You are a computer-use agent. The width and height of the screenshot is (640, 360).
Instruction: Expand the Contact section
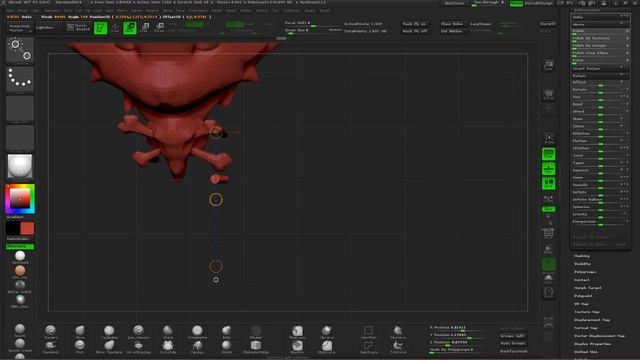click(x=582, y=280)
